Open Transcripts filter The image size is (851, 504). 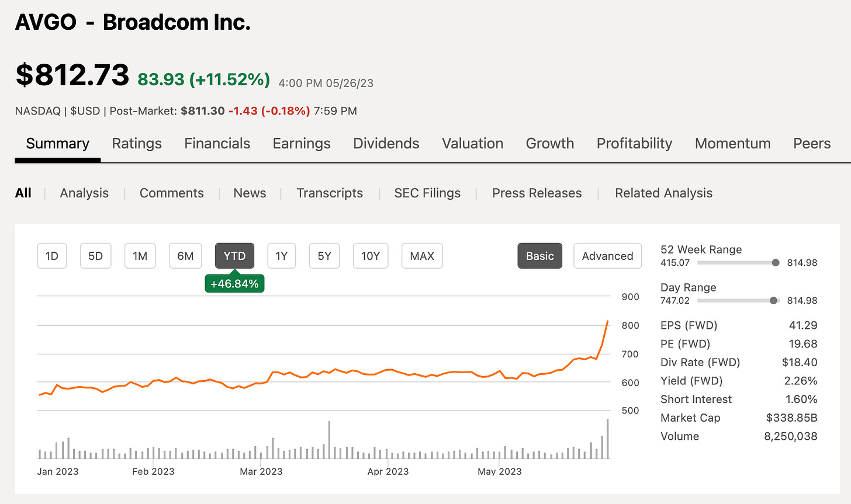coord(330,193)
